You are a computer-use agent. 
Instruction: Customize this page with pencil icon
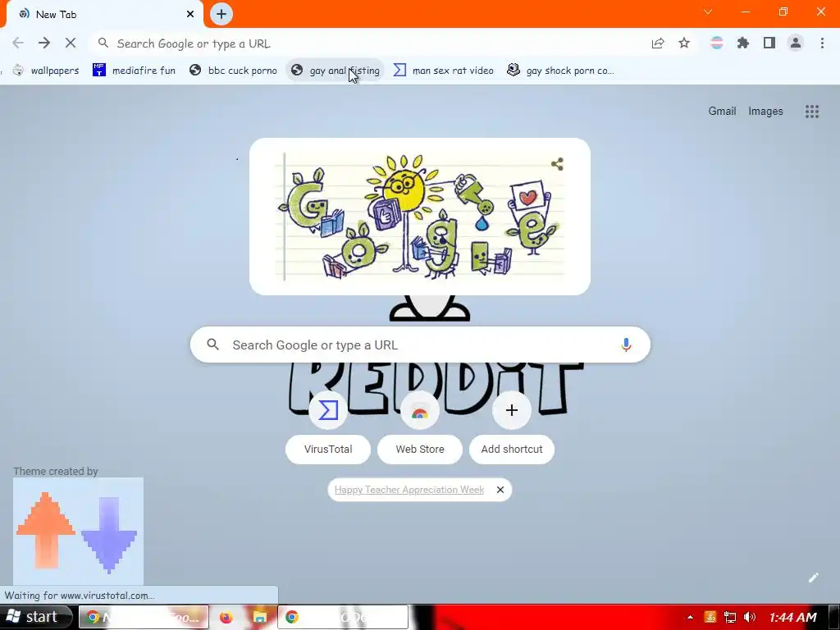[x=813, y=577]
